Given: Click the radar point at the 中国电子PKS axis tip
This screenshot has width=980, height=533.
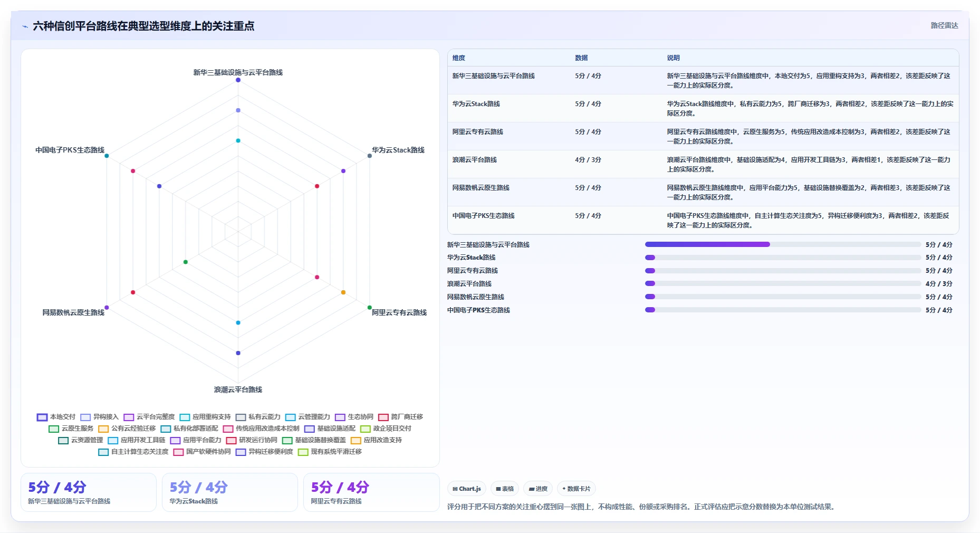Looking at the screenshot, I should pos(107,156).
